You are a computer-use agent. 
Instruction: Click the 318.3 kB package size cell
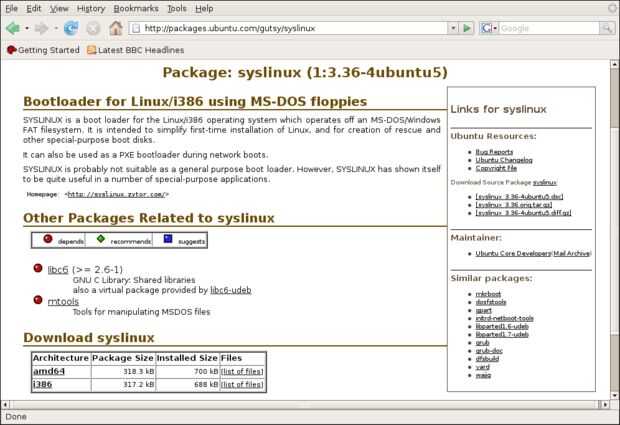[x=123, y=371]
